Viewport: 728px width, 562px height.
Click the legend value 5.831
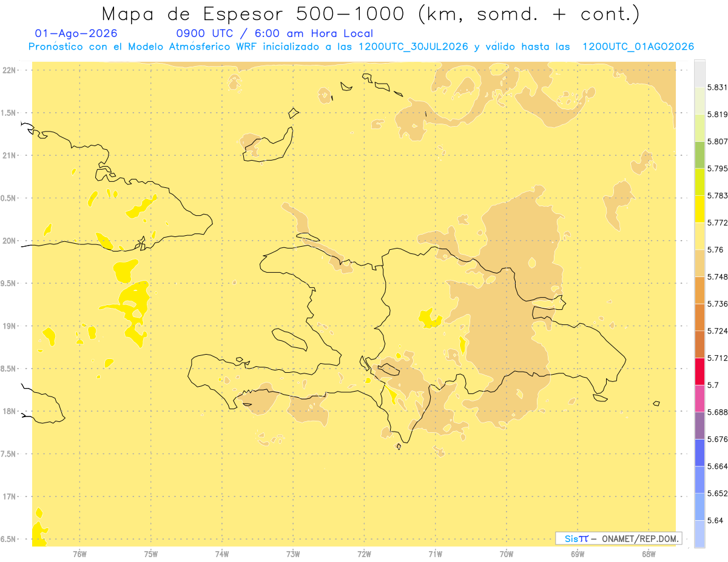coord(717,87)
